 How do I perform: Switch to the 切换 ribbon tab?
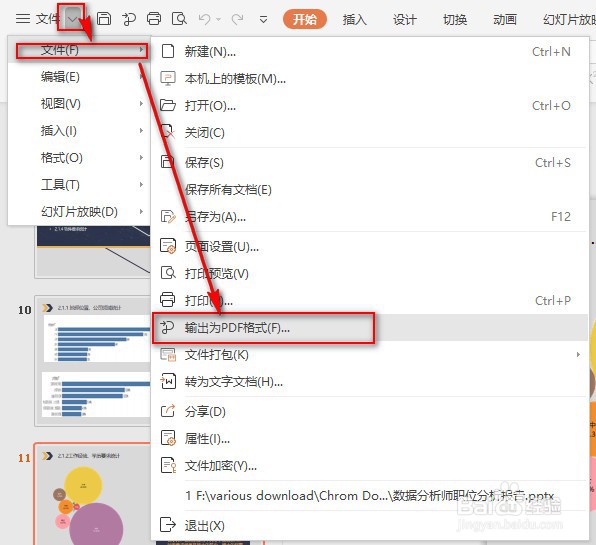coord(455,19)
